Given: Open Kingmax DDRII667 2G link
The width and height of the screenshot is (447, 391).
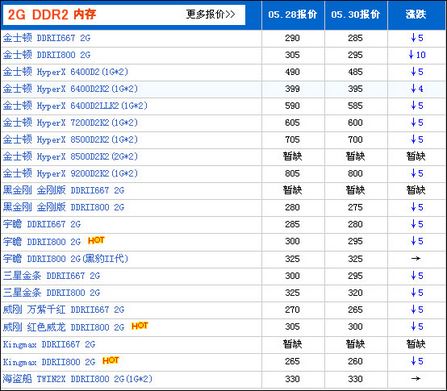Looking at the screenshot, I should (49, 344).
